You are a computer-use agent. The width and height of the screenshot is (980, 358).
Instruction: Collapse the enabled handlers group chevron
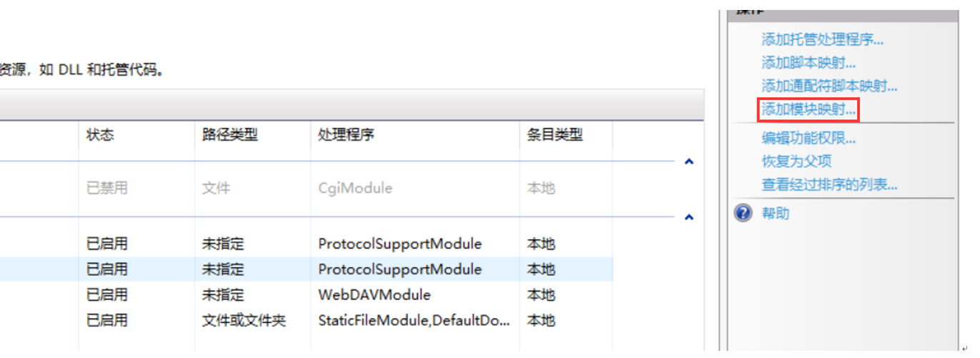[x=689, y=217]
